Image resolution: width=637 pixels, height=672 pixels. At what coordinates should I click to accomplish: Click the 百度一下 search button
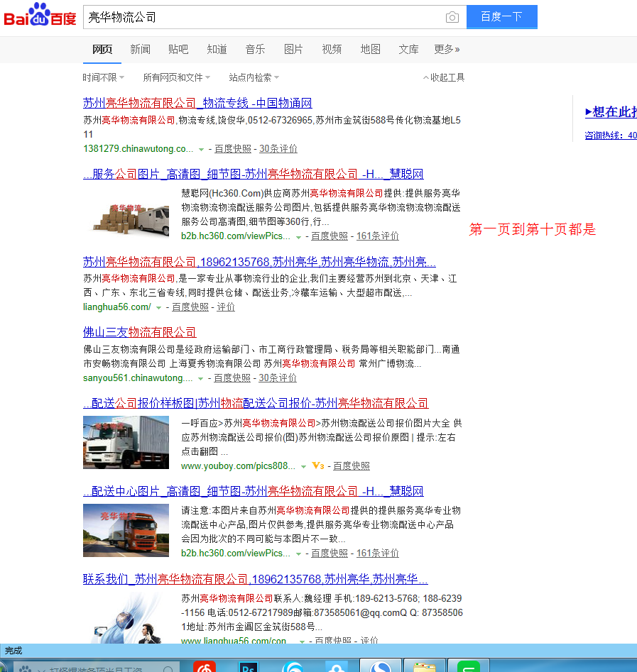coord(502,17)
